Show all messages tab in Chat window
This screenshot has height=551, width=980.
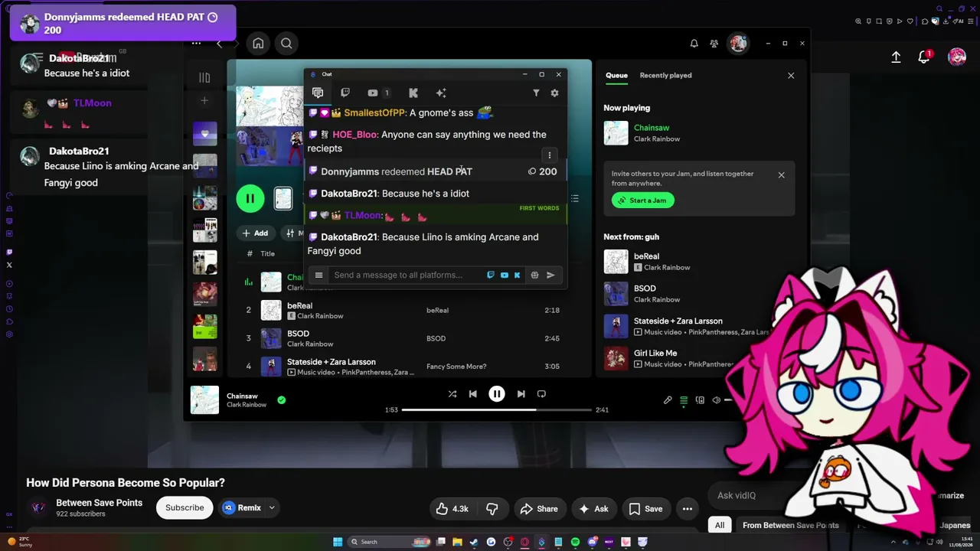pyautogui.click(x=318, y=93)
